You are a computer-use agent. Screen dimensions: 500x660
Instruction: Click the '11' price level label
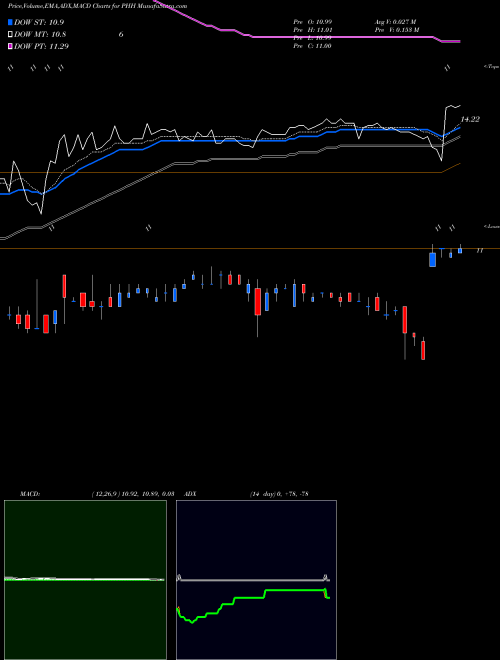click(479, 250)
